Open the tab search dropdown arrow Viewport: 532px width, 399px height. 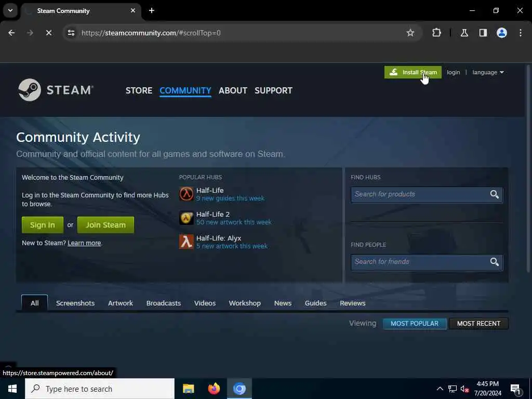10,10
